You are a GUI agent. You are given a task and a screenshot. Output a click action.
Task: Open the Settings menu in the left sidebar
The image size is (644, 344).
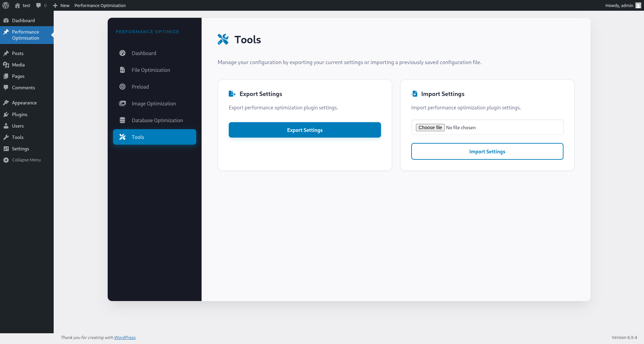(20, 148)
